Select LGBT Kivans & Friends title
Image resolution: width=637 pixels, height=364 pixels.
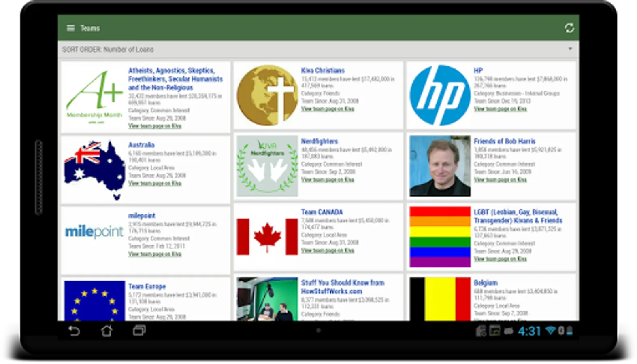518,216
